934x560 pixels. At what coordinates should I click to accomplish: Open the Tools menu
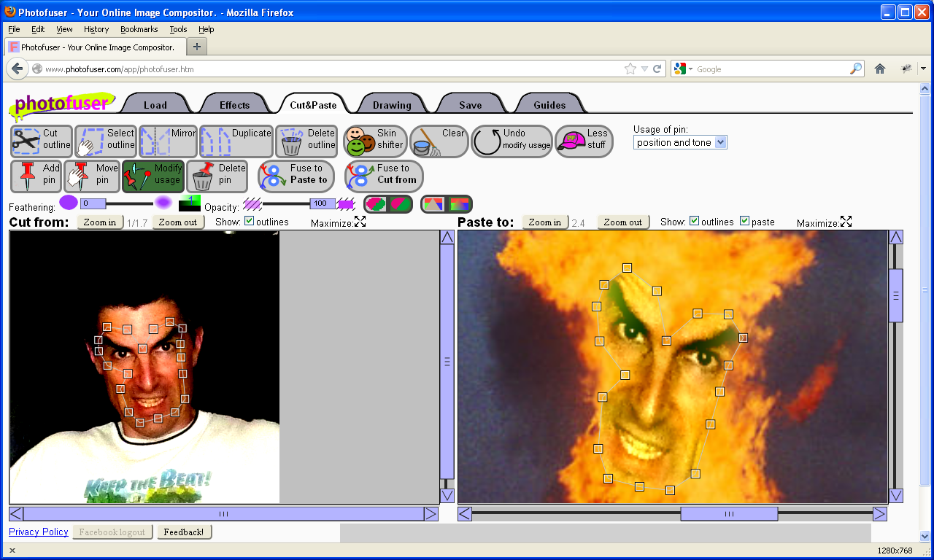click(x=178, y=29)
